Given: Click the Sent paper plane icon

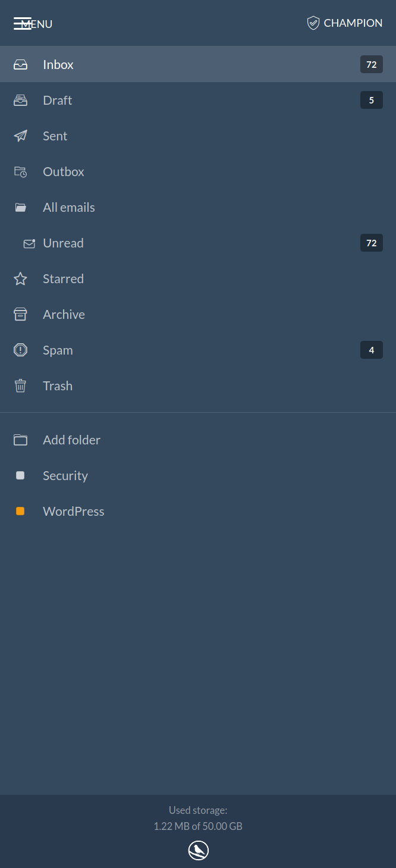Looking at the screenshot, I should point(20,136).
